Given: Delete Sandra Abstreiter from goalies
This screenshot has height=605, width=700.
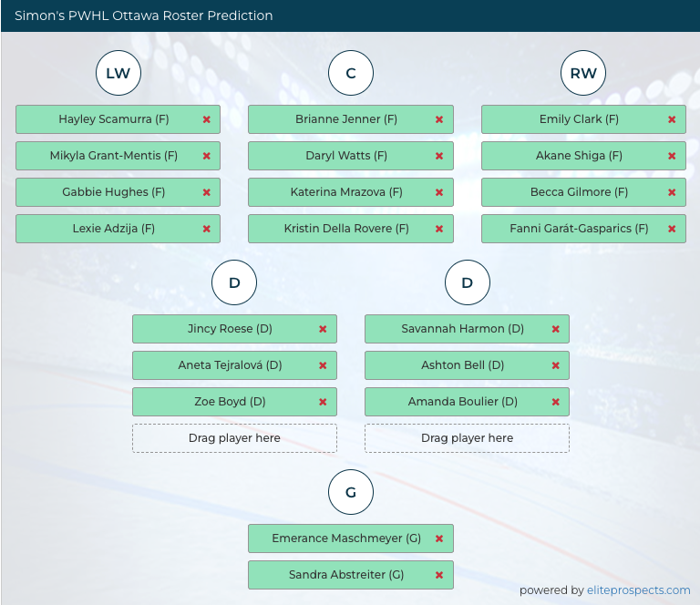Looking at the screenshot, I should point(438,575).
